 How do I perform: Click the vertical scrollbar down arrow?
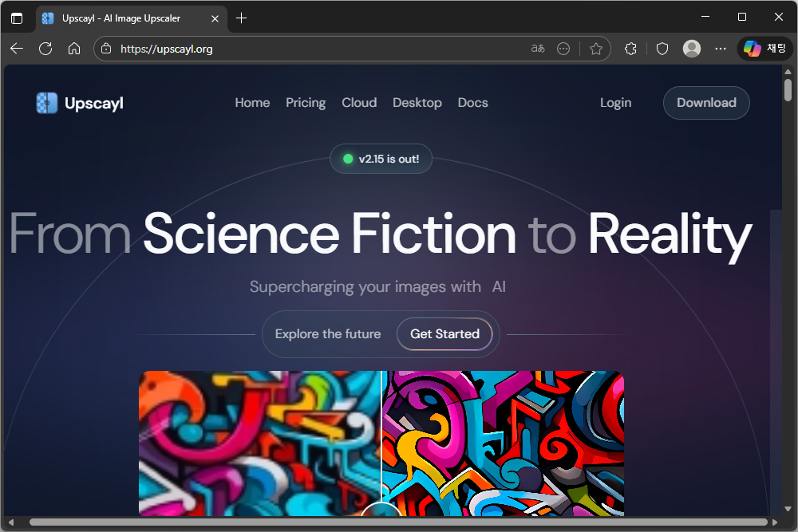pyautogui.click(x=788, y=509)
